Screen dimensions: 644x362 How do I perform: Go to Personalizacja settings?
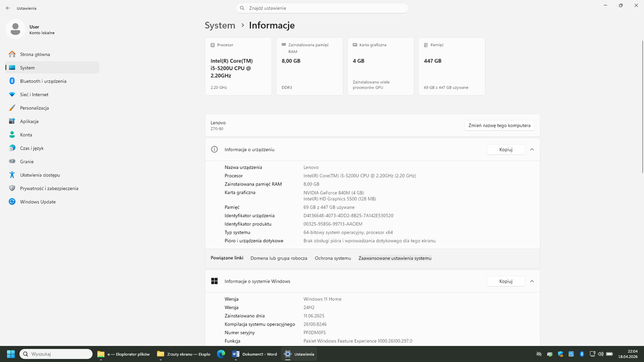coord(52,108)
